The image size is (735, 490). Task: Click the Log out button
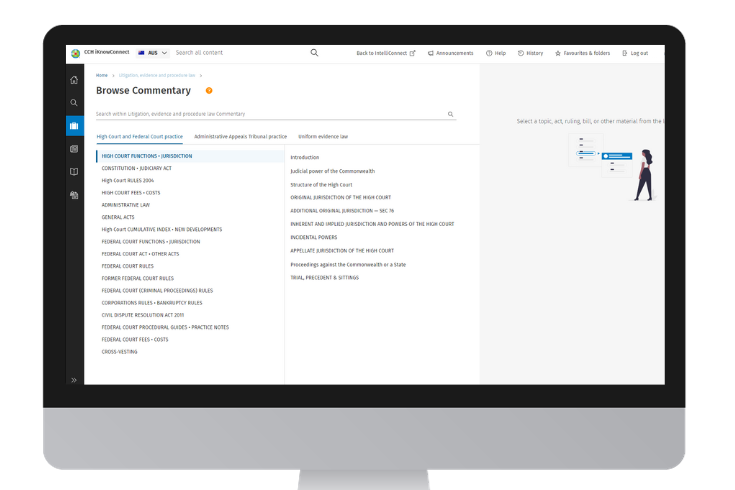[635, 53]
